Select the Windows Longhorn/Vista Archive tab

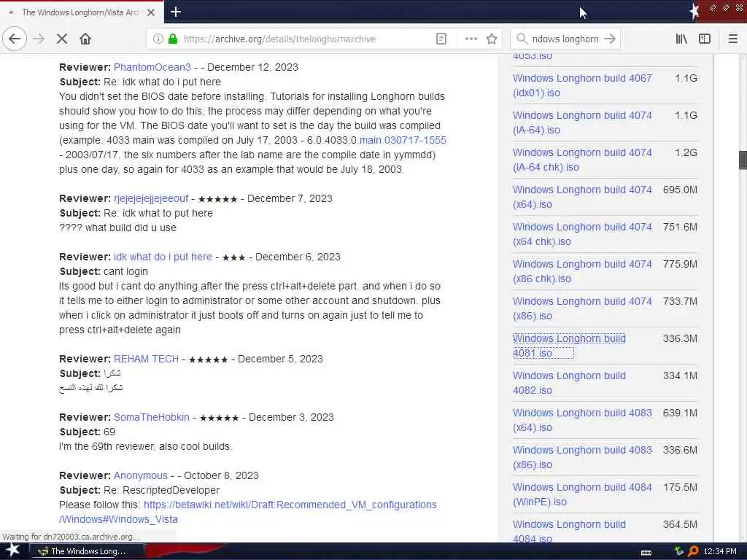click(81, 12)
